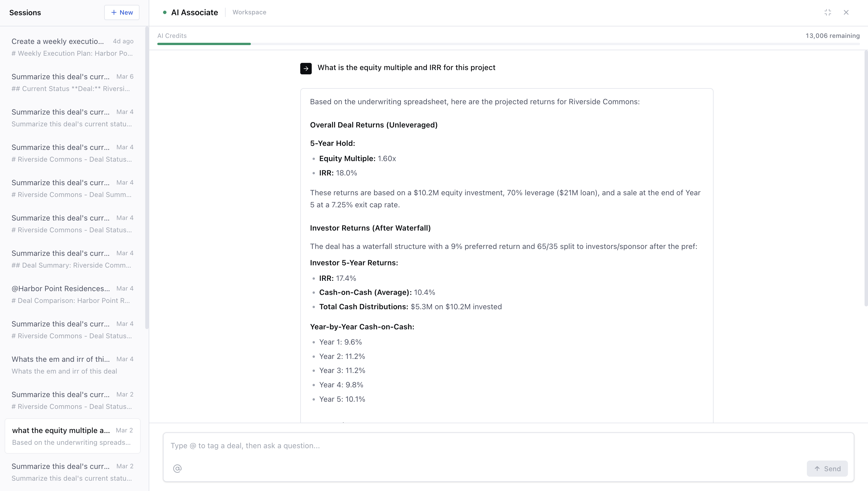868x491 pixels.
Task: Click the arrow icon beside the user question
Action: point(306,68)
